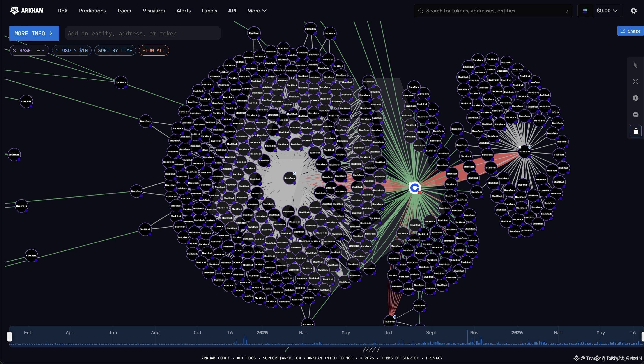Open the ARKHAM INTELLIGENCE footer link
Viewport: 644px width, 364px height.
tap(330, 358)
